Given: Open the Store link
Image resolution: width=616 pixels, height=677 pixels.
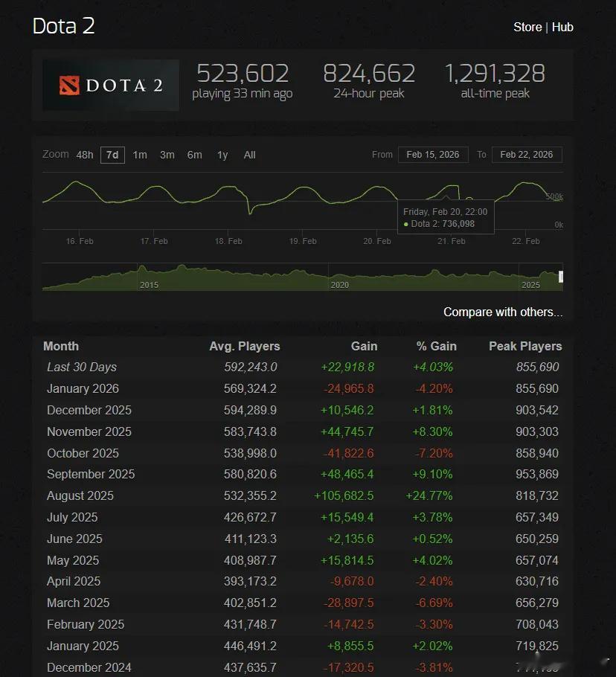Looking at the screenshot, I should (x=527, y=27).
